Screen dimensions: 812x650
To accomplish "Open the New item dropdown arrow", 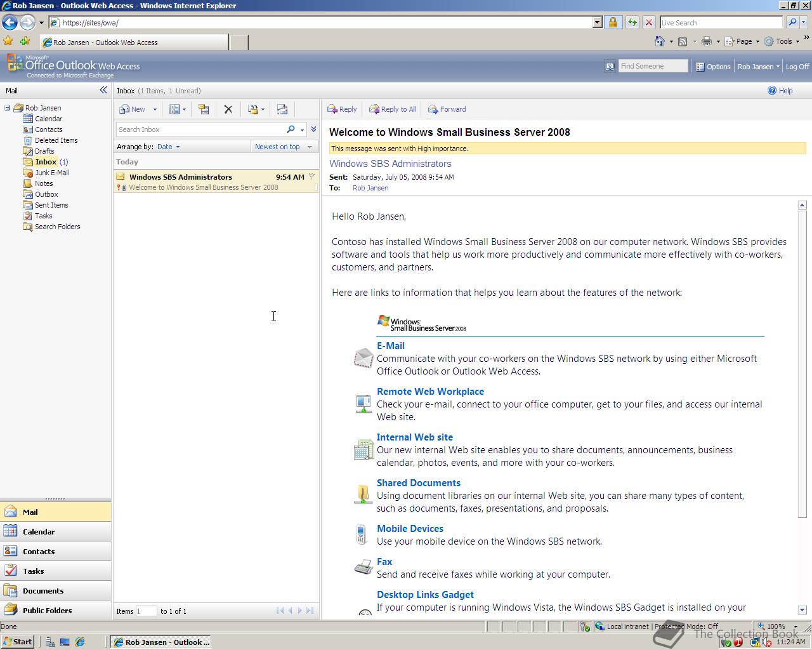I will (155, 109).
